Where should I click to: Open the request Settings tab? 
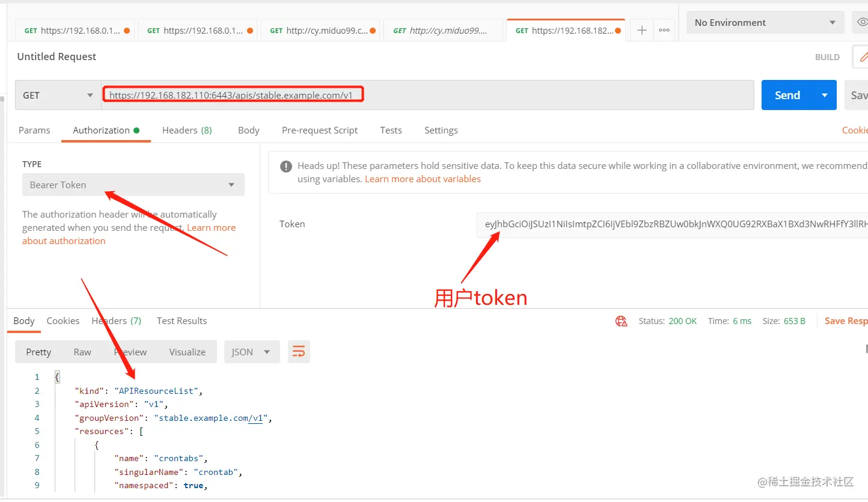point(441,130)
